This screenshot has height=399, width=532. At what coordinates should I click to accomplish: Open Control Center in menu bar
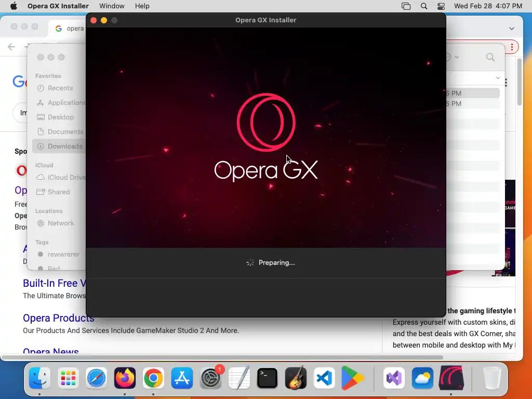(x=441, y=6)
